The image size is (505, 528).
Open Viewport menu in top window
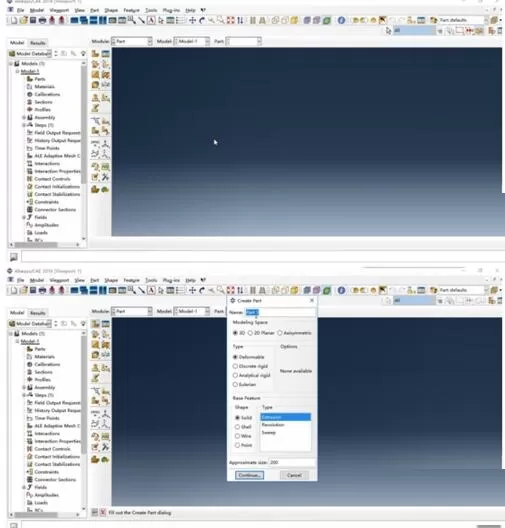coord(59,10)
